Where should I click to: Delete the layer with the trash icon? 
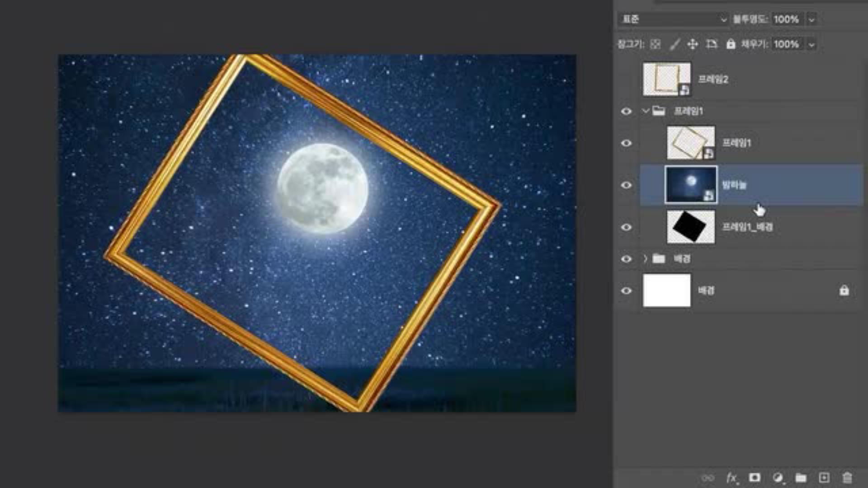[x=847, y=478]
